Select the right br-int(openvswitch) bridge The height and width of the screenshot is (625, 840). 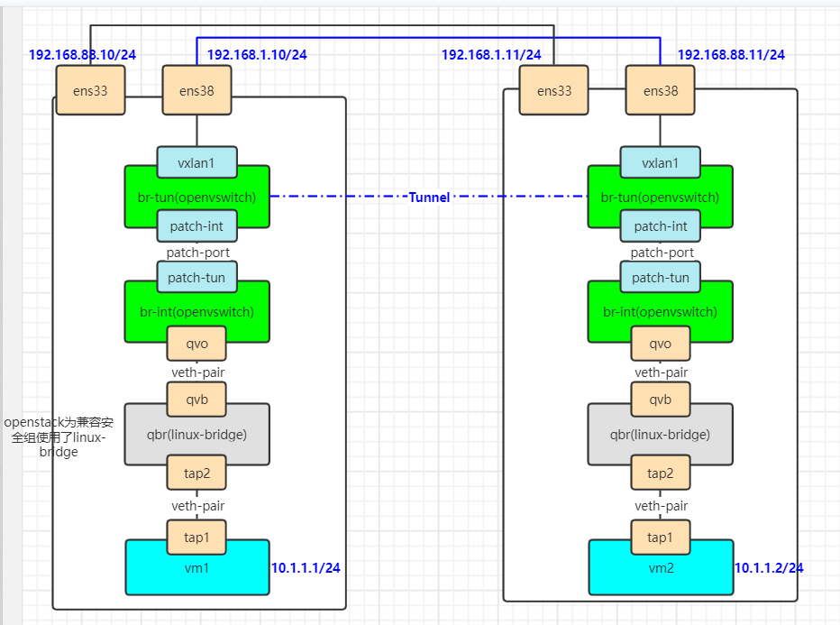661,312
